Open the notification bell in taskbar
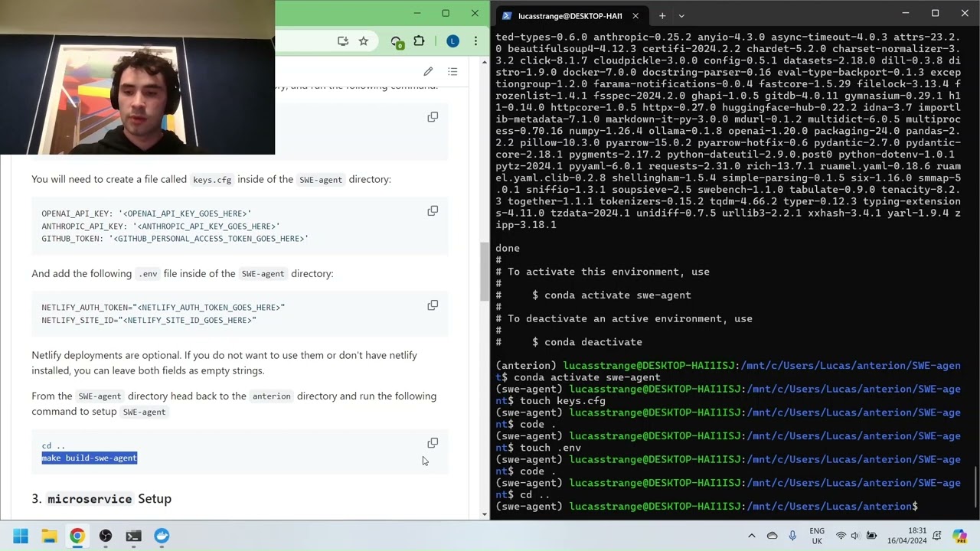 point(937,536)
